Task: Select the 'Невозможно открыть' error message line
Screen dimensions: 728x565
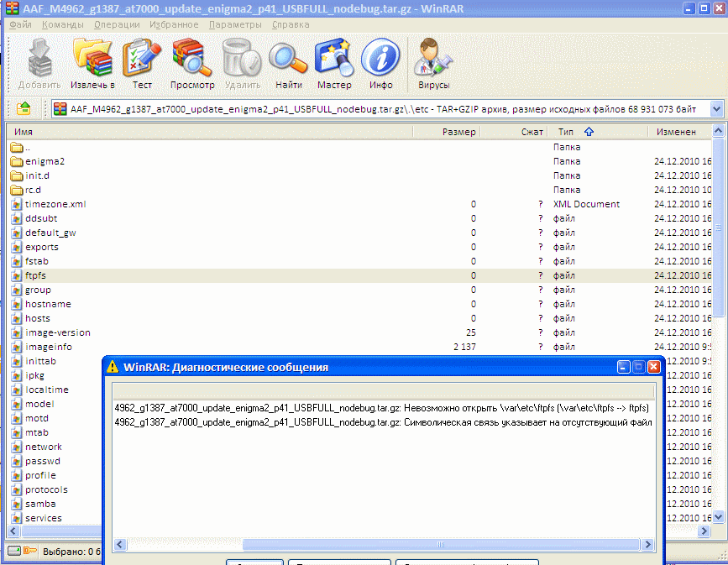Action: 384,408
